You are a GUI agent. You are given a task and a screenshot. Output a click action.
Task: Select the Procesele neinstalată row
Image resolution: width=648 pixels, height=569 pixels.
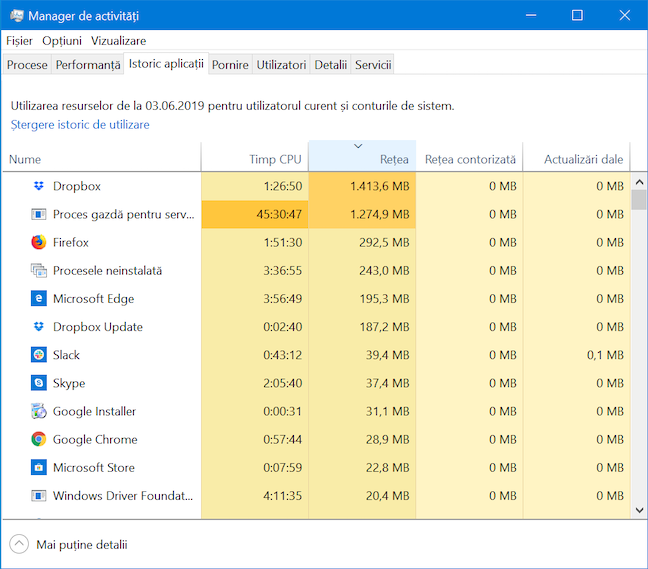pyautogui.click(x=107, y=270)
